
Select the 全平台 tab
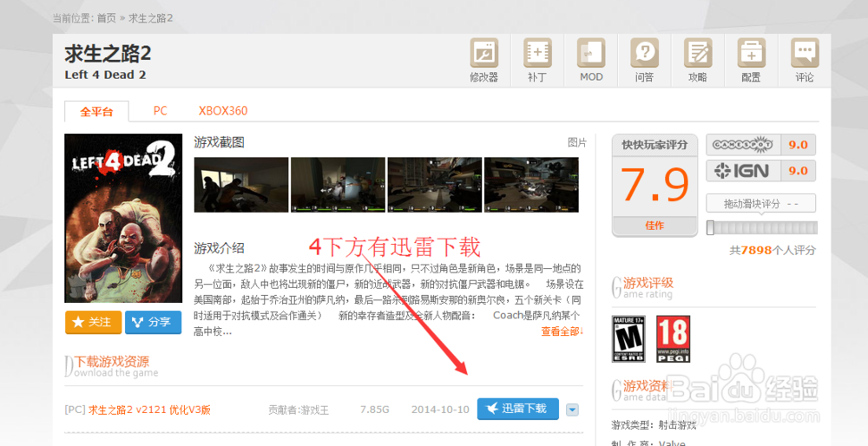[x=97, y=111]
